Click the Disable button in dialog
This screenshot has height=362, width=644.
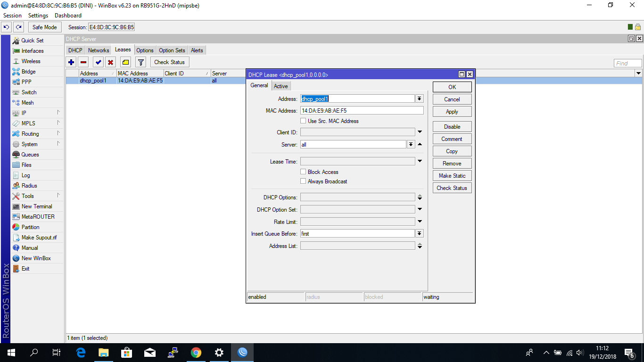coord(452,127)
